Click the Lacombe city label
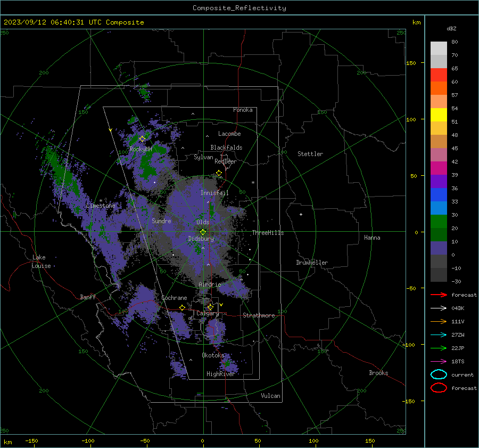479x448 pixels. (229, 134)
